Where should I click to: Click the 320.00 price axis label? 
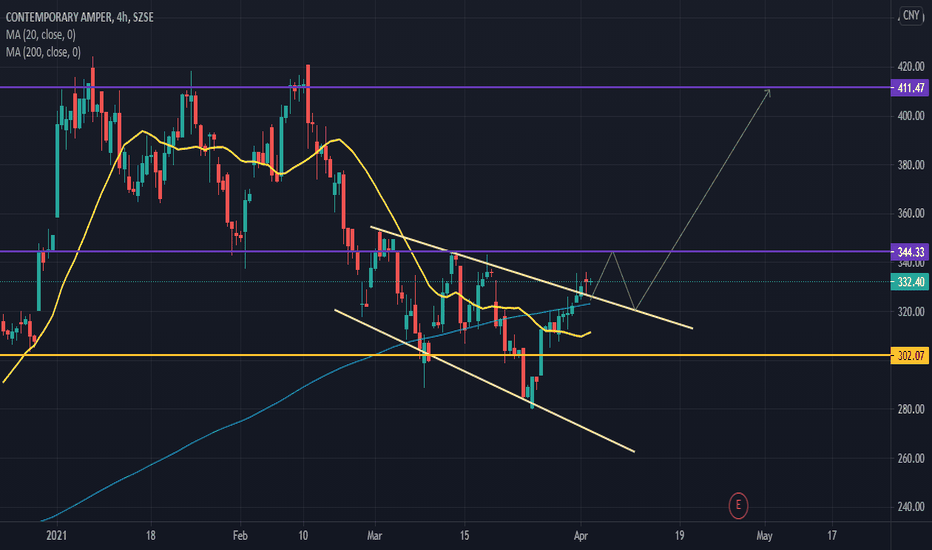911,312
